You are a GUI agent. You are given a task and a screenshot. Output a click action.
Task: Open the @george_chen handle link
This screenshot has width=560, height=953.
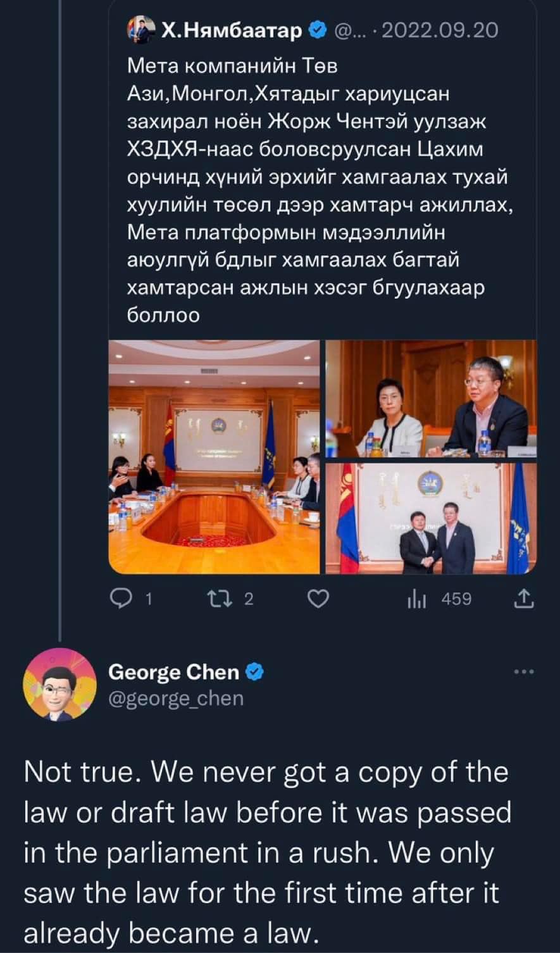[176, 697]
